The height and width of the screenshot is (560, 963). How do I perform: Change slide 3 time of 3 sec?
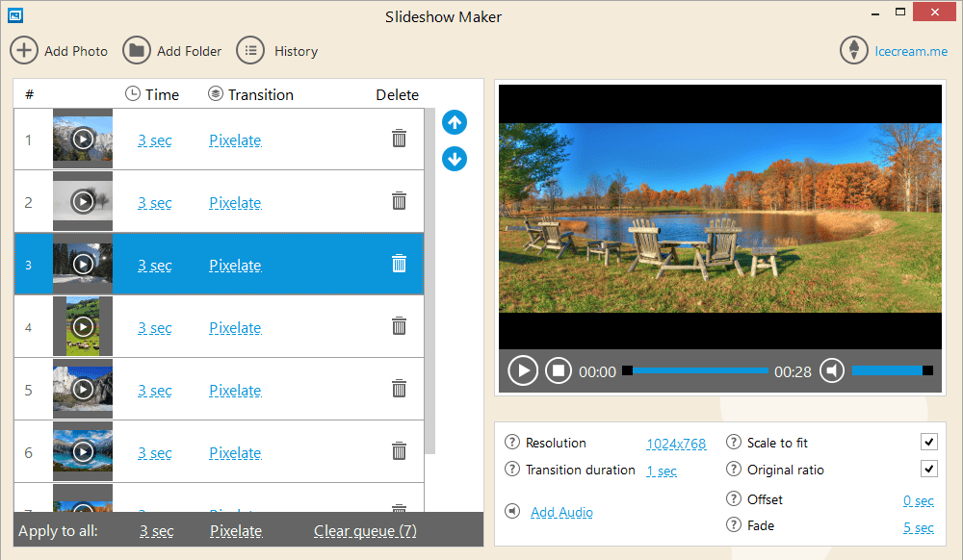[155, 266]
